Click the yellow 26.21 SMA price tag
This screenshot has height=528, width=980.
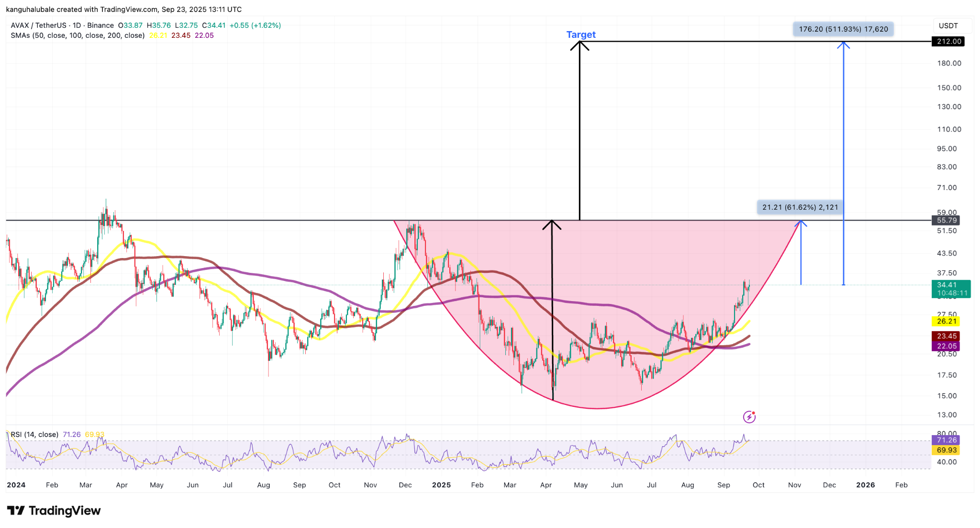coord(946,321)
